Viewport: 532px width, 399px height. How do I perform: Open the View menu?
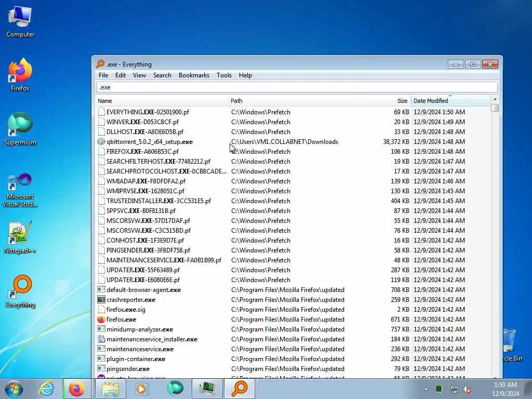[x=139, y=75]
